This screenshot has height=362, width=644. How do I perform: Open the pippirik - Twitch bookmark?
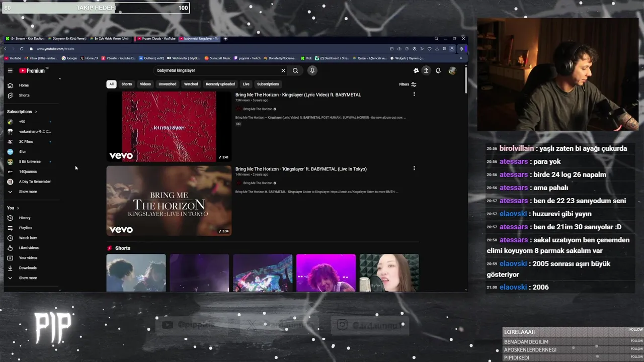pos(248,58)
